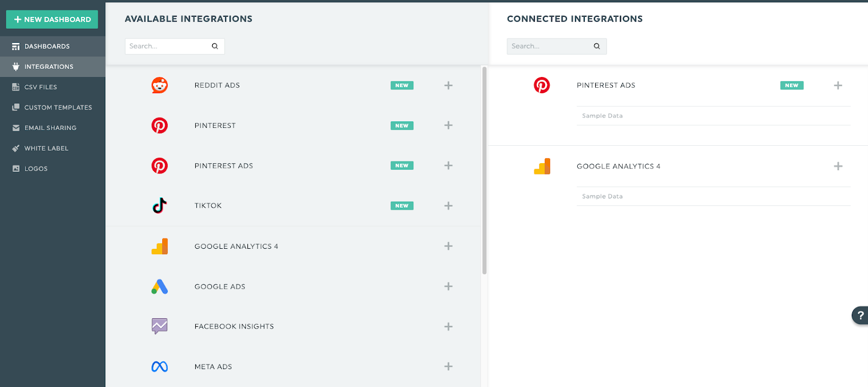Select White Label in sidebar
Screen dimensions: 868x387
(46, 149)
